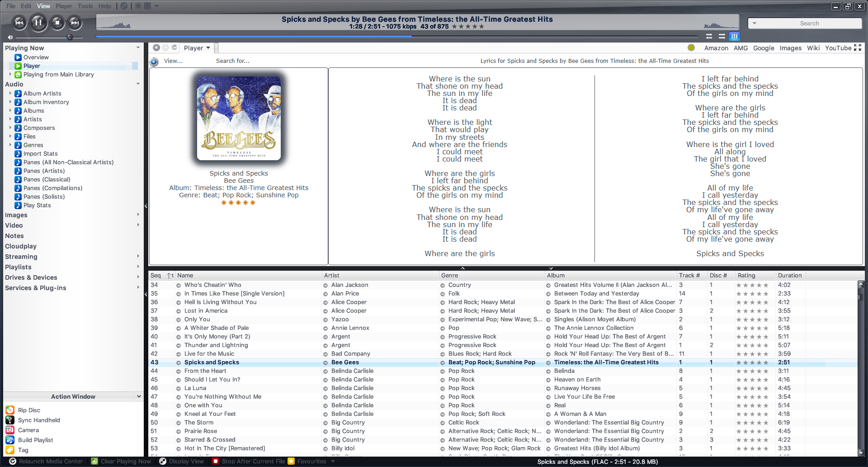Collapse the Playing Now section arrow

[x=138, y=48]
